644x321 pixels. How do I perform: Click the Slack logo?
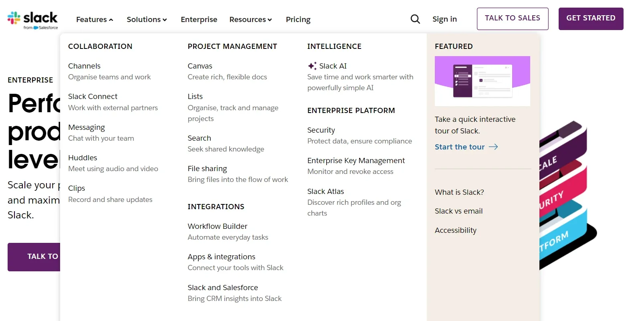click(32, 20)
